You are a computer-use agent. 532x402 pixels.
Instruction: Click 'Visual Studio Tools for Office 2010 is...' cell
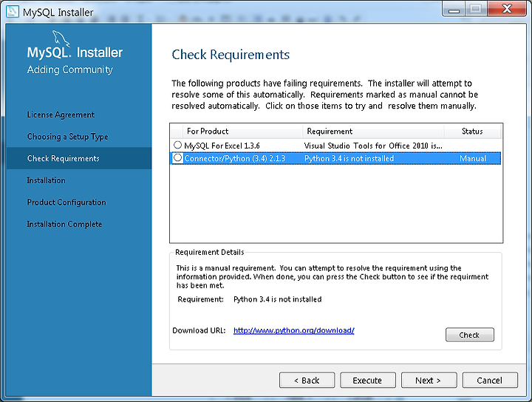point(373,146)
